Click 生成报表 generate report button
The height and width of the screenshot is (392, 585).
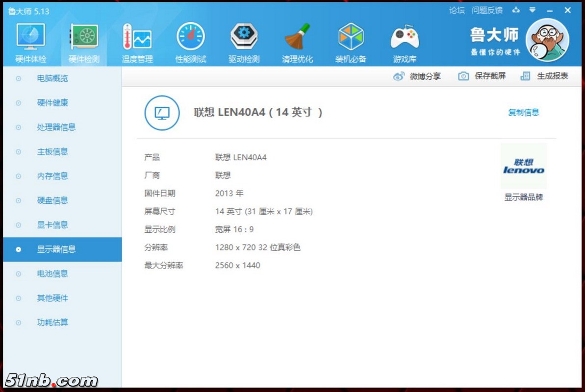[x=545, y=76]
